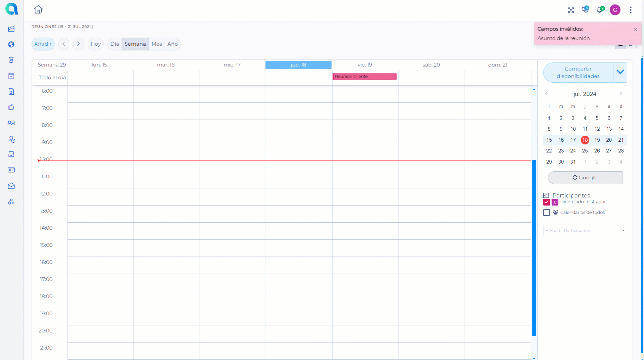Open the envelope mail icon in sidebar
644x360 pixels.
click(11, 186)
